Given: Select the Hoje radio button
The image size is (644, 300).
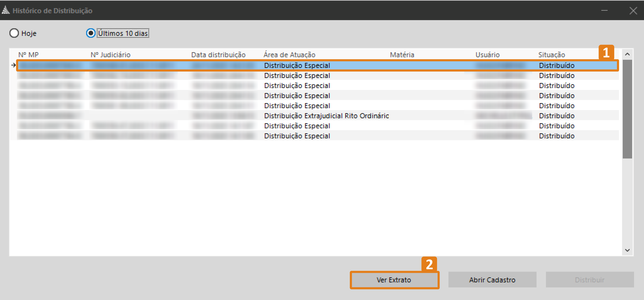Looking at the screenshot, I should 14,33.
